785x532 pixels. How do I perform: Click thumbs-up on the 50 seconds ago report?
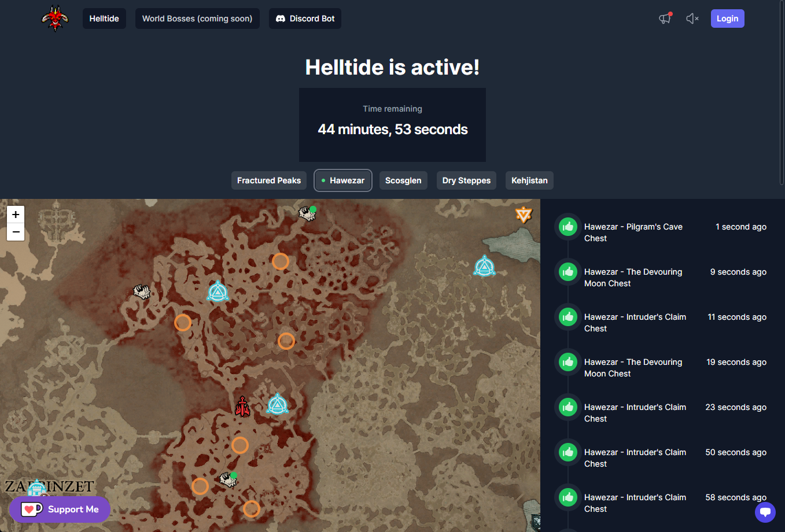tap(568, 452)
